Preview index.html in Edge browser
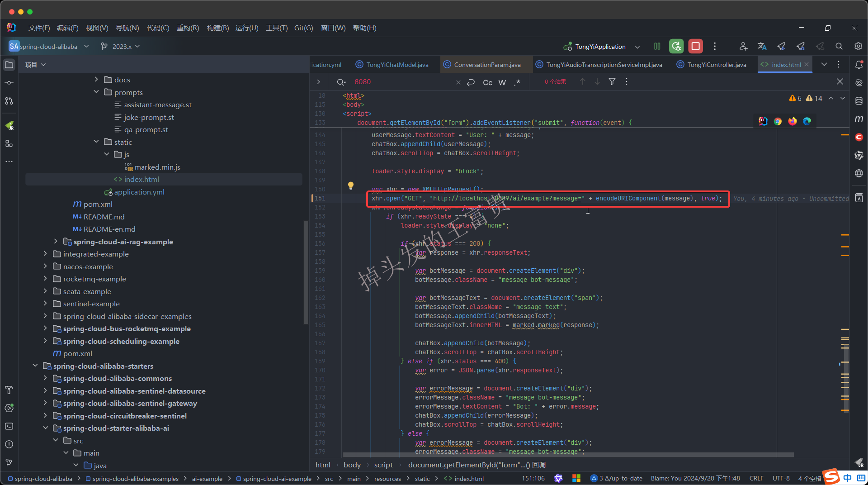Screen dimensions: 868x485 [807, 121]
